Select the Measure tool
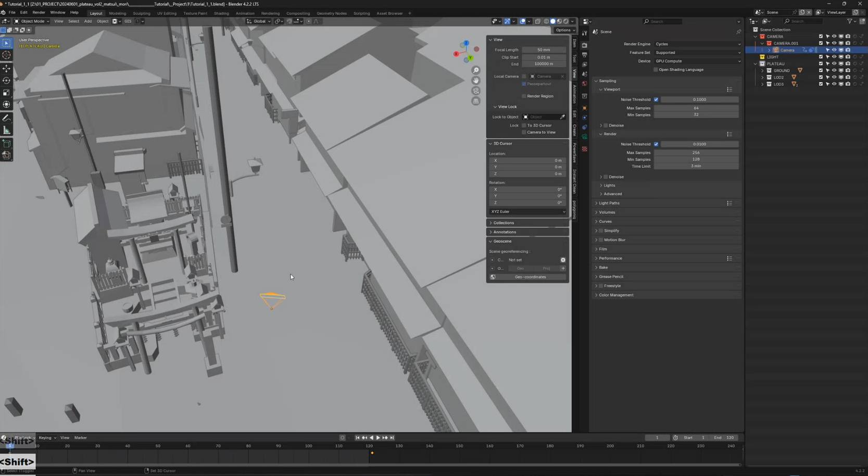 point(6,130)
